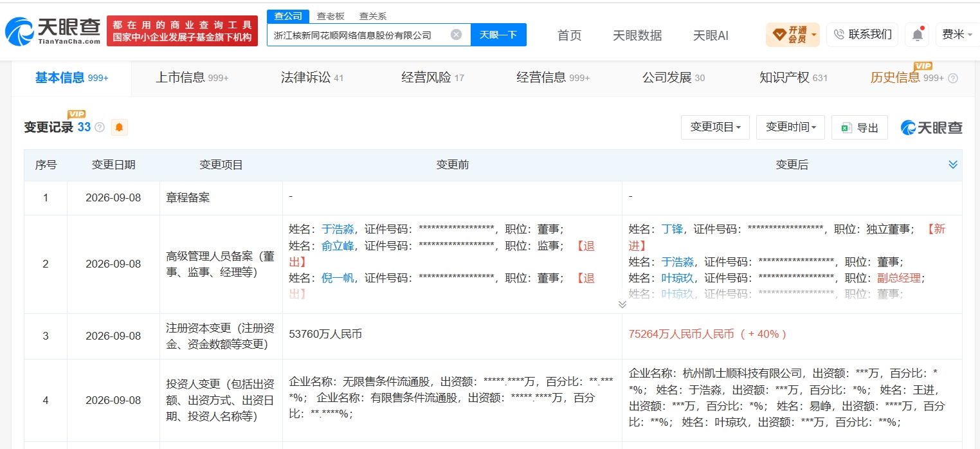
Task: Click the change-record alert bell icon
Action: point(119,127)
